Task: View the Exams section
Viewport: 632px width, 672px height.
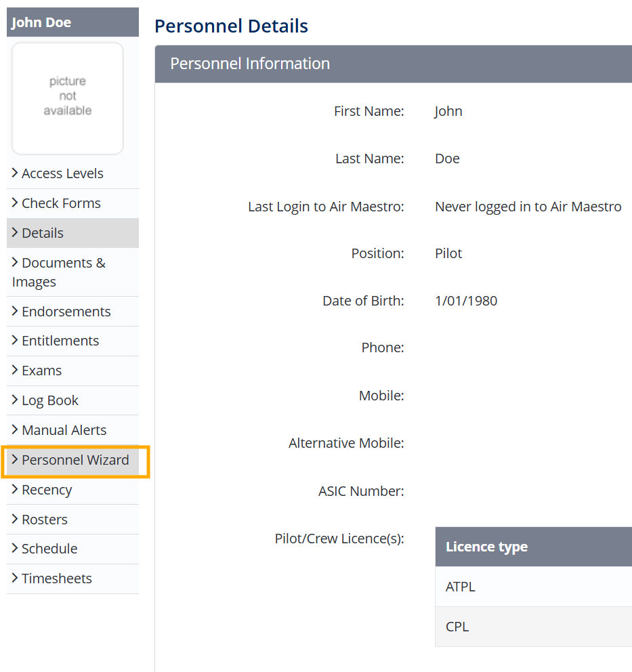Action: 41,371
